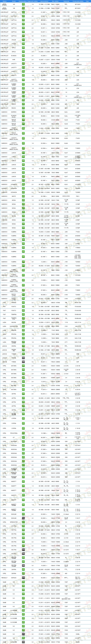Click the Nadwozie column header

click(x=66, y=1)
